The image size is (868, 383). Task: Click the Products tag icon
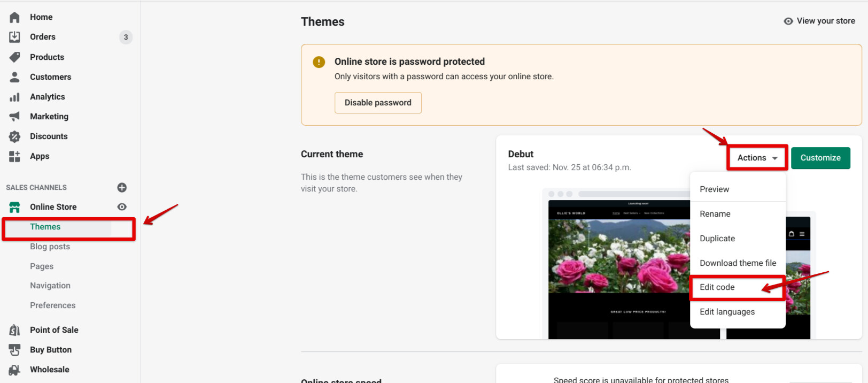(x=14, y=57)
